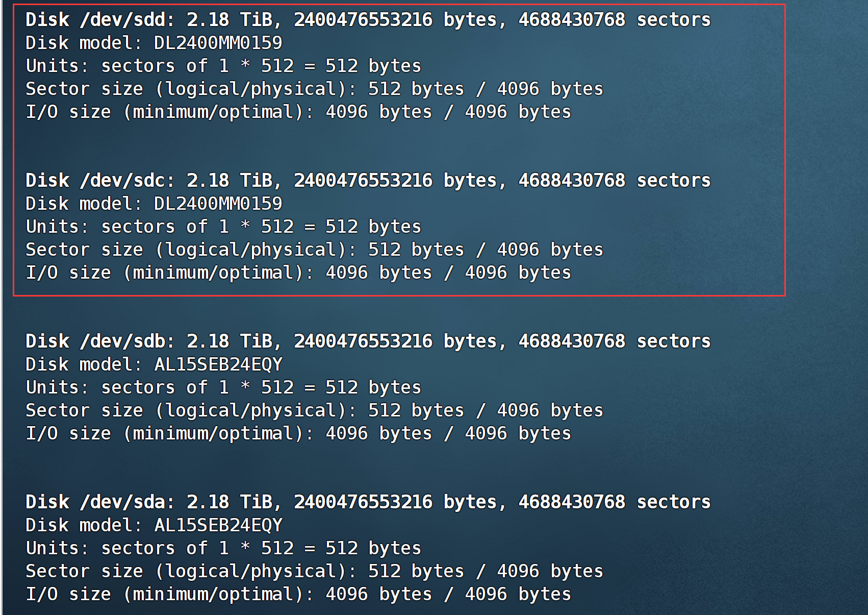Click the I/O size line of /dev/sda

coord(298,594)
